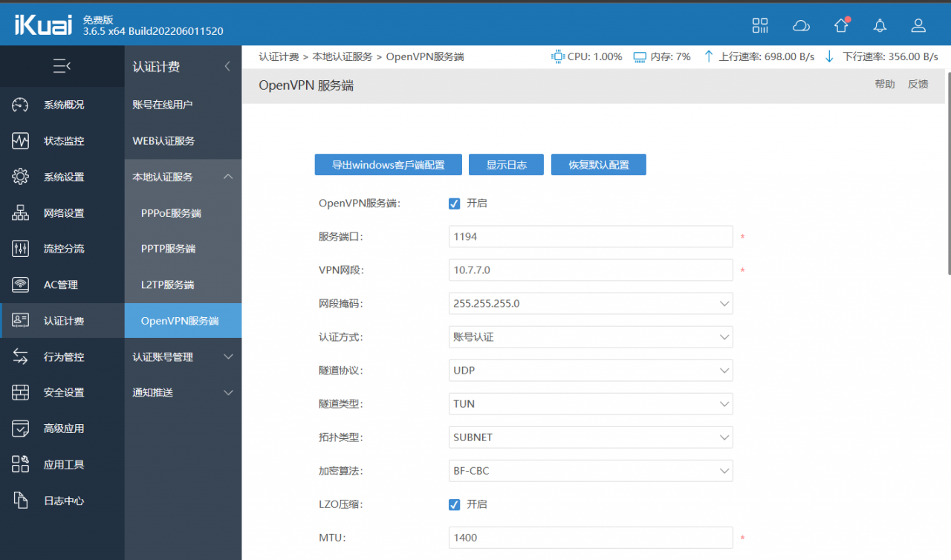Open the 反馈 feedback link
This screenshot has height=560, width=951.
pyautogui.click(x=918, y=85)
